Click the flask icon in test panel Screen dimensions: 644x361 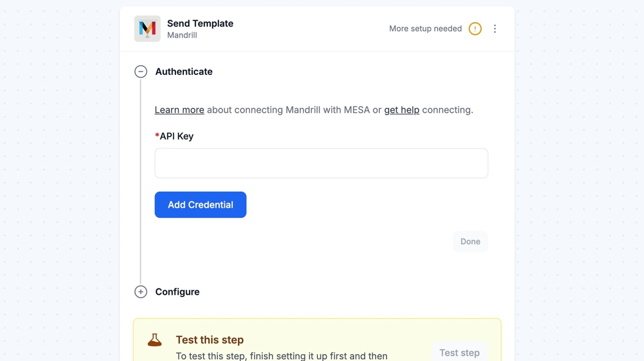pyautogui.click(x=155, y=340)
